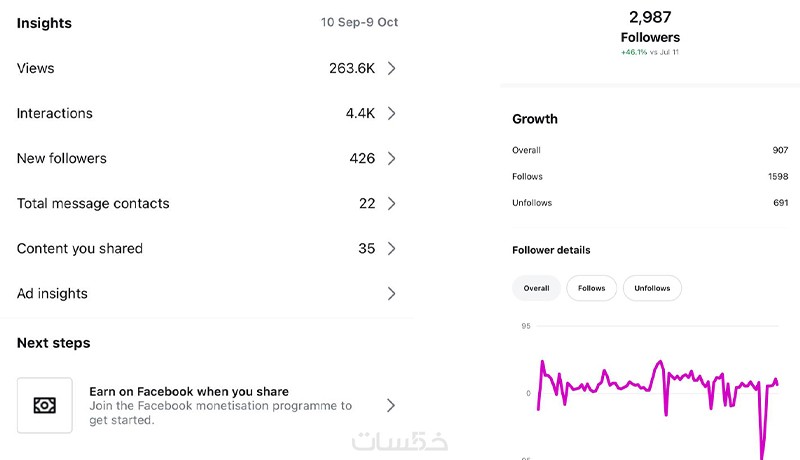Click chevron next to Facebook monetisation programme
Image resolution: width=800 pixels, height=460 pixels.
[x=392, y=405]
